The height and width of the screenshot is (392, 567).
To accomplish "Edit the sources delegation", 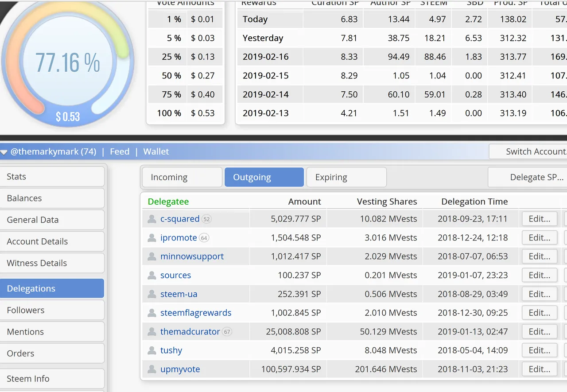I will click(540, 276).
